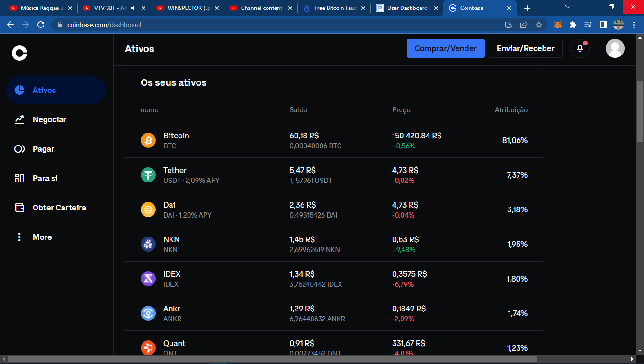Click the NKN coin icon
Image resolution: width=644 pixels, height=364 pixels.
(148, 244)
